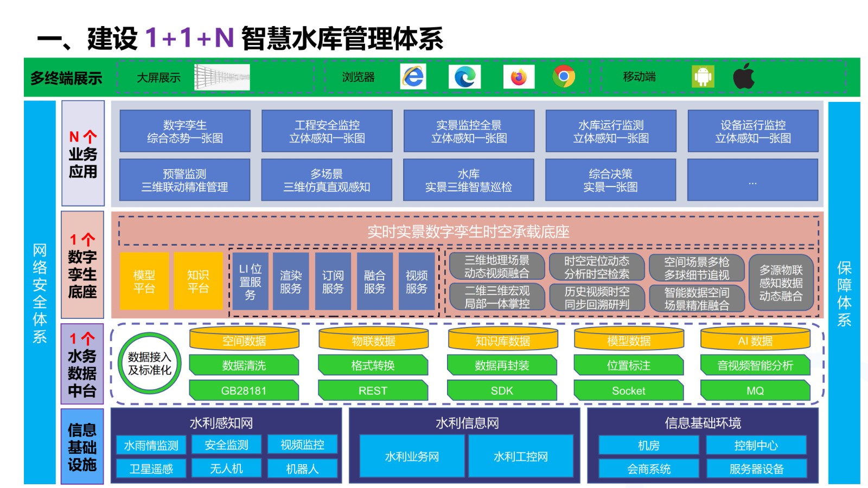Click the 综合决策 实景一张图 box
The image size is (868, 488).
pos(611,180)
